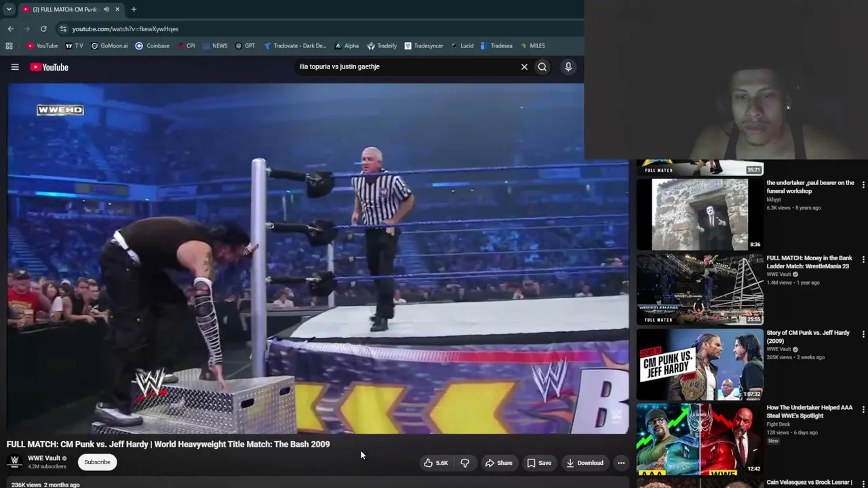Open the YouTube bookmark
The image size is (868, 488).
42,46
